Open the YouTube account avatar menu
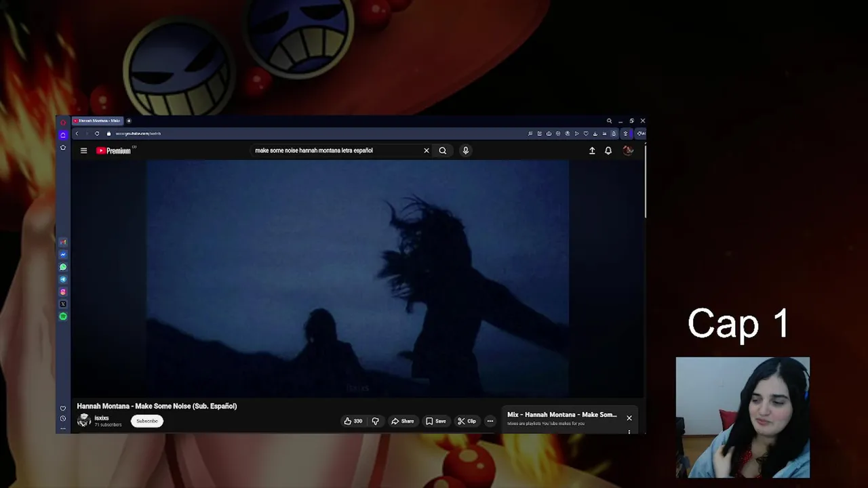This screenshot has width=868, height=488. click(628, 150)
